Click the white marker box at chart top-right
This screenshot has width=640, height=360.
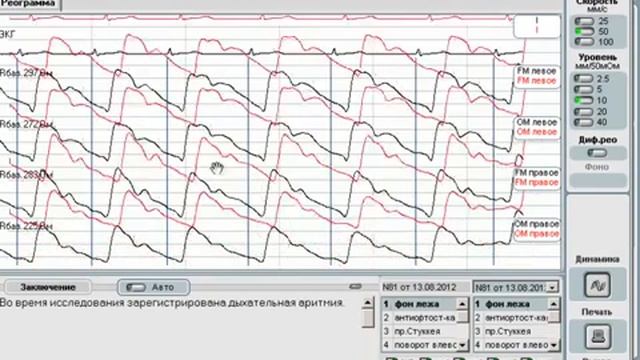(x=536, y=26)
